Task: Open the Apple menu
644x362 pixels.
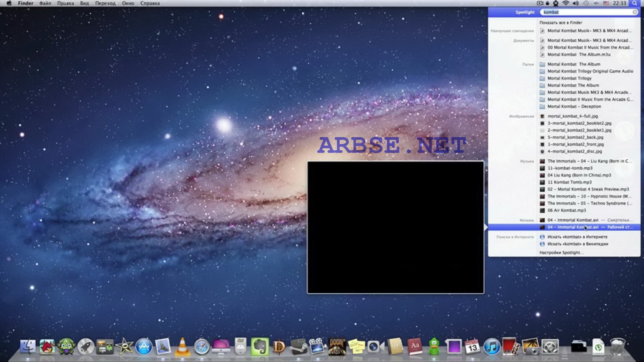Action: point(9,3)
